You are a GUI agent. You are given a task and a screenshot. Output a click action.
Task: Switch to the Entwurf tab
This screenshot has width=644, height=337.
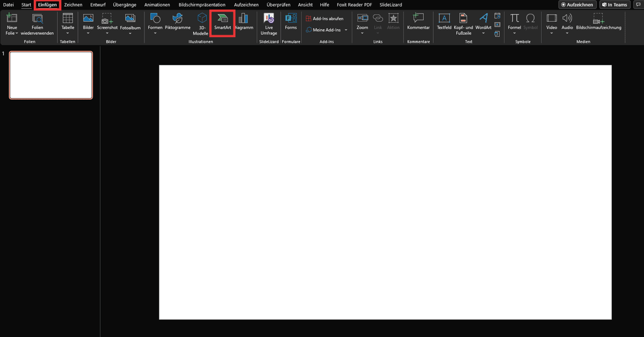pyautogui.click(x=98, y=5)
